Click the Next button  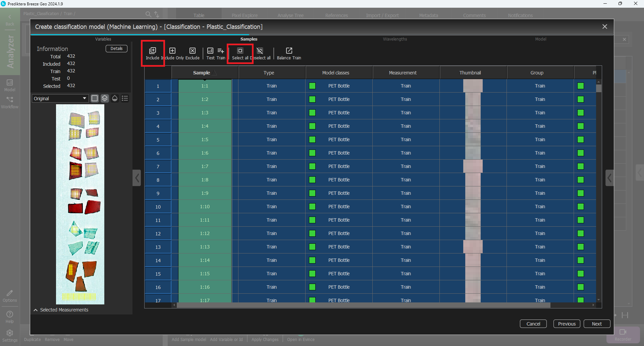596,324
